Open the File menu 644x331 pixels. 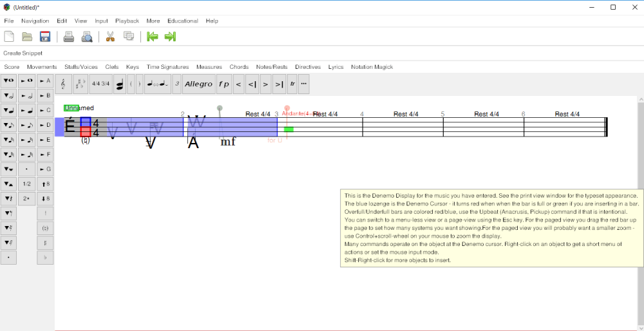[8, 21]
